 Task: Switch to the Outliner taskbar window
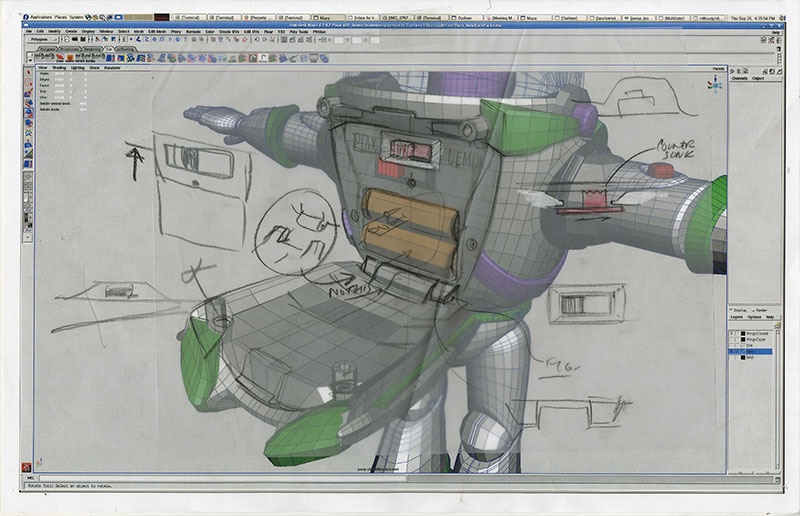tap(467, 17)
